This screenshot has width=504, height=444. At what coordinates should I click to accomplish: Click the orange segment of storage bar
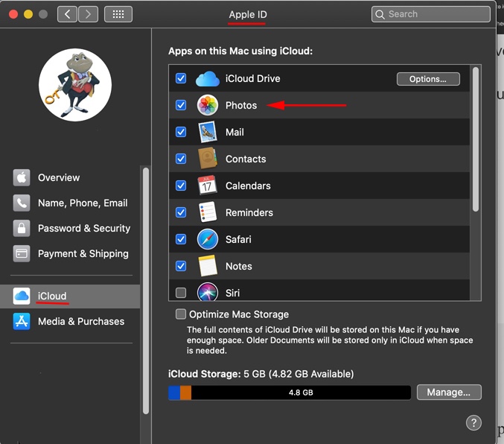pos(185,393)
